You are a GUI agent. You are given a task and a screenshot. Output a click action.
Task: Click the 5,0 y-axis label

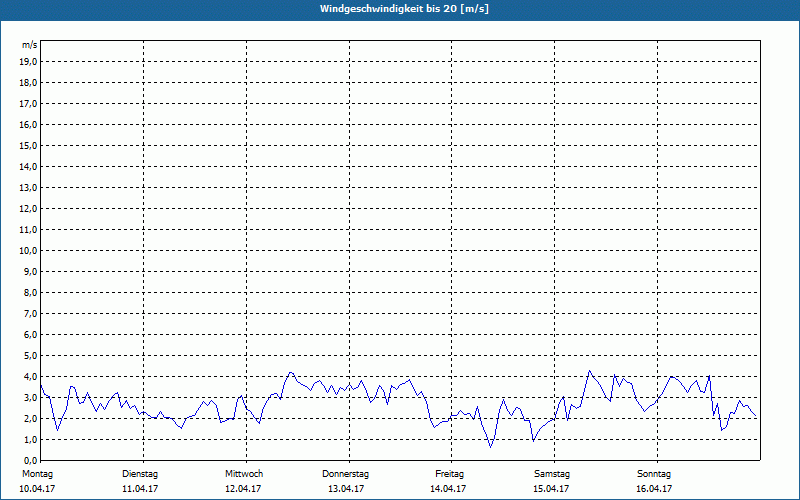tap(29, 355)
